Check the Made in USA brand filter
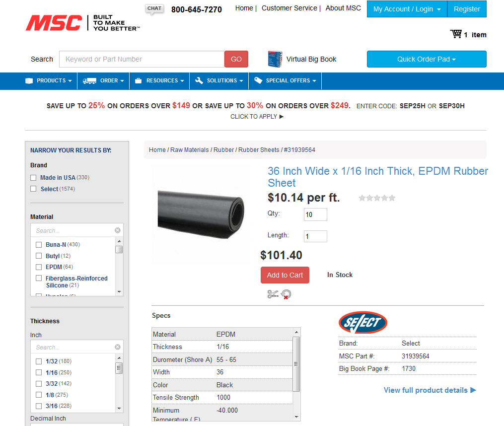The width and height of the screenshot is (504, 426). tap(33, 177)
